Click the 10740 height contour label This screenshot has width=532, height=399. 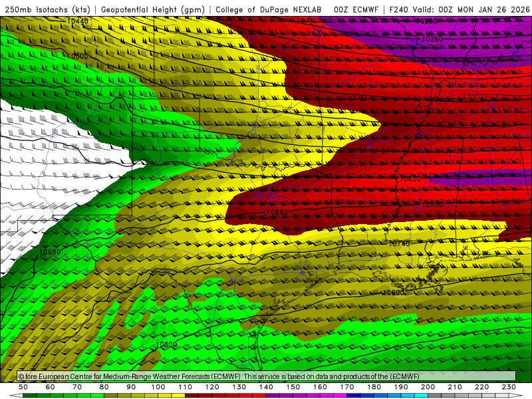coord(399,244)
